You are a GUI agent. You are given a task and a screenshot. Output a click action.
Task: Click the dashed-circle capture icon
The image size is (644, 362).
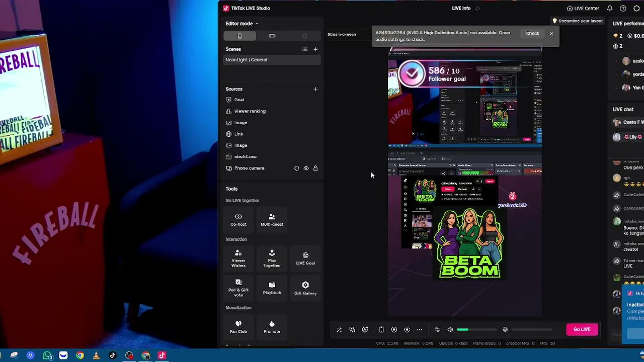(x=407, y=330)
